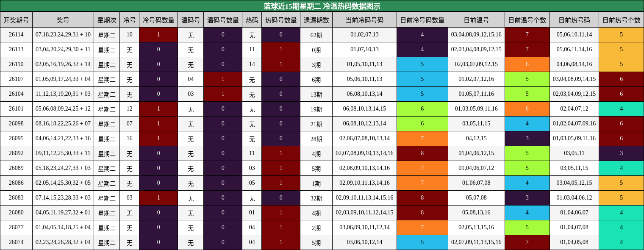Select the 奖号 column header
The height and width of the screenshot is (250, 644).
coord(63,19)
